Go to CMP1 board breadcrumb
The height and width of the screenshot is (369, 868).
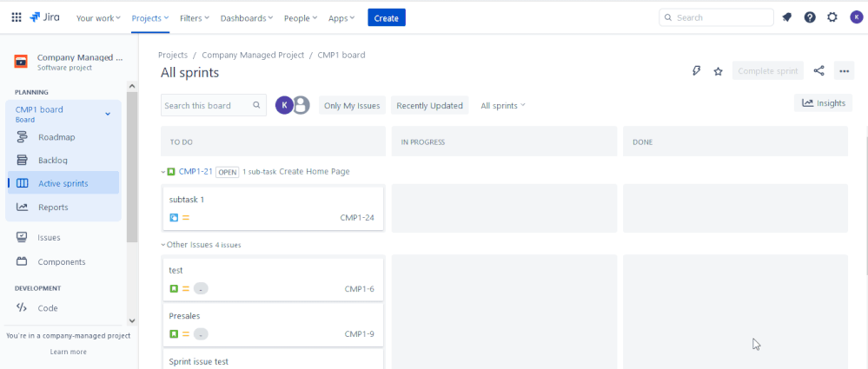(341, 55)
